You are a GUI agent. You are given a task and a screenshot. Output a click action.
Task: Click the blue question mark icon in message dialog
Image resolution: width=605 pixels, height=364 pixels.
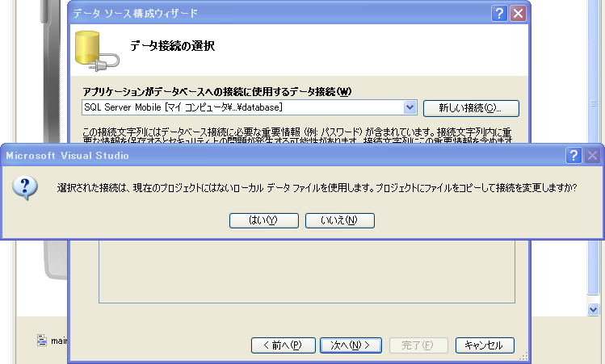pyautogui.click(x=25, y=188)
